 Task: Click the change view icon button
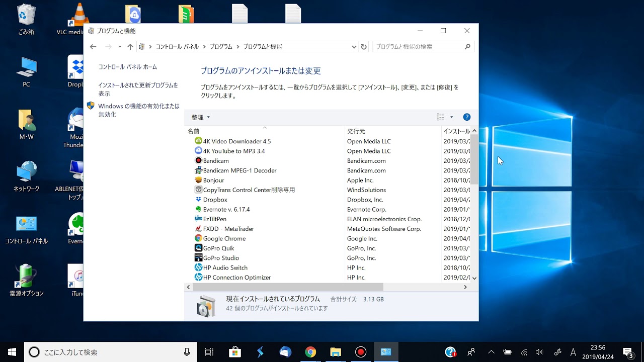(441, 117)
